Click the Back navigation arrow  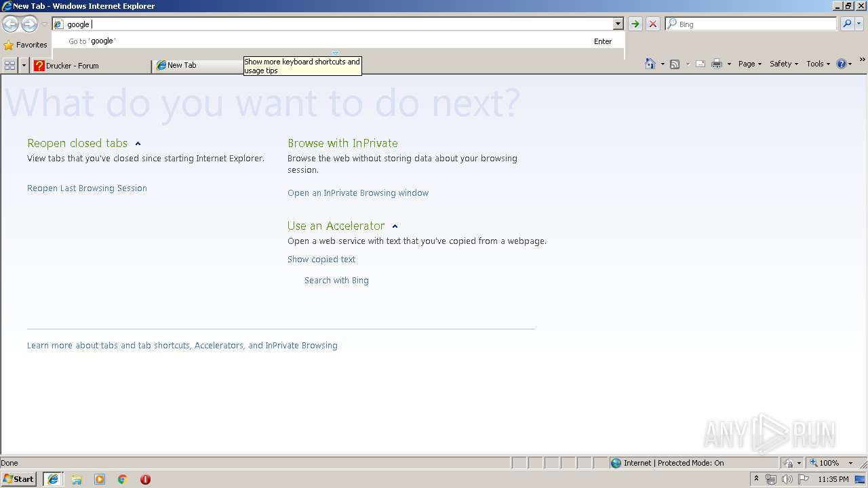pyautogui.click(x=10, y=24)
